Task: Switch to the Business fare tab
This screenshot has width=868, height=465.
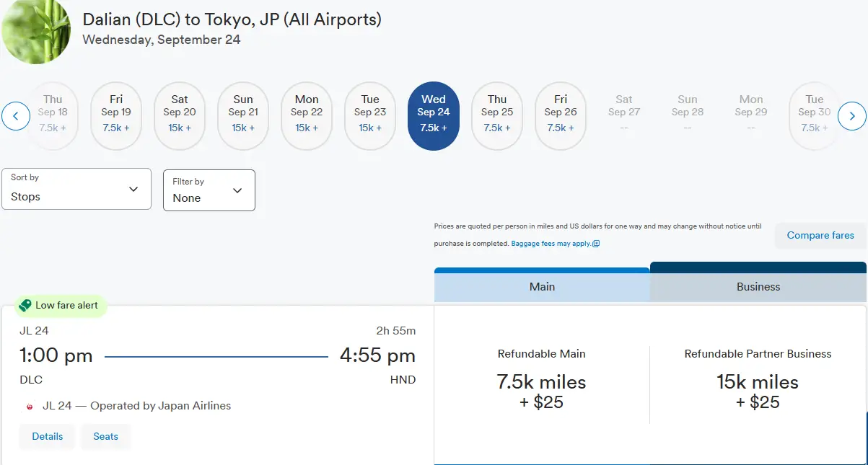Action: (758, 286)
